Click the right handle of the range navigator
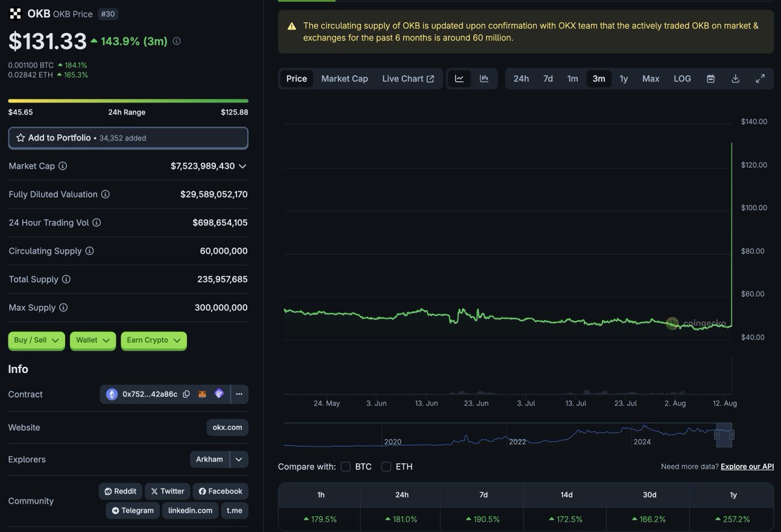 pyautogui.click(x=732, y=434)
